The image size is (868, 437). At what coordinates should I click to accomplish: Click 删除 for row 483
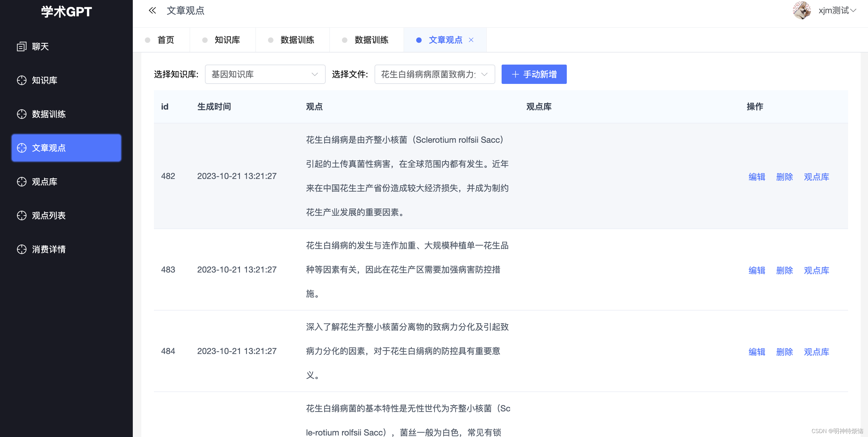pyautogui.click(x=784, y=270)
